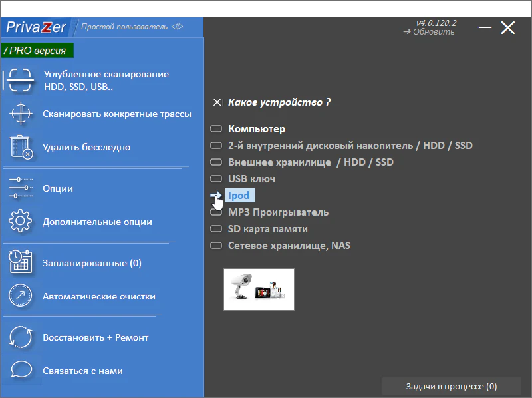This screenshot has width=532, height=398.
Task: Click the Обновить update link
Action: pyautogui.click(x=433, y=32)
